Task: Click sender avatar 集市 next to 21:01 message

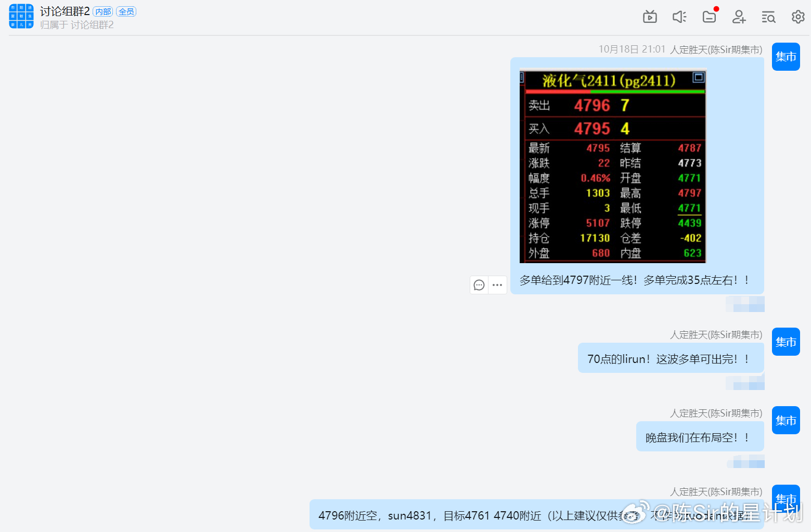Action: click(786, 57)
